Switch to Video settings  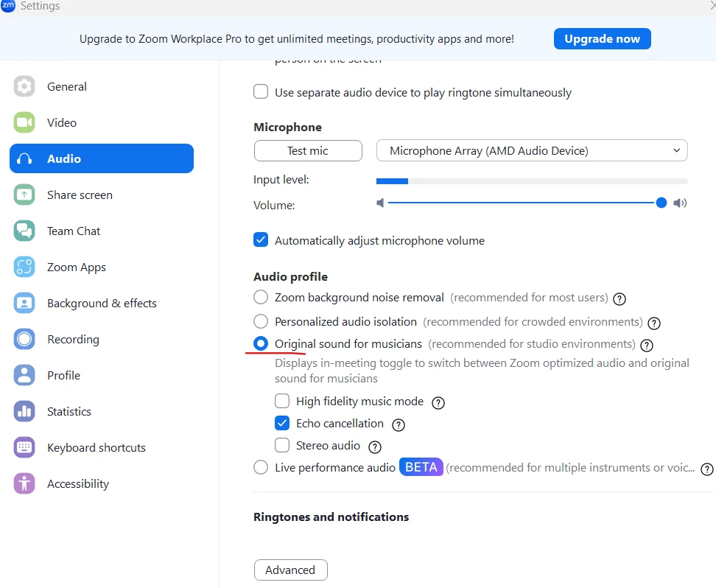click(x=102, y=122)
